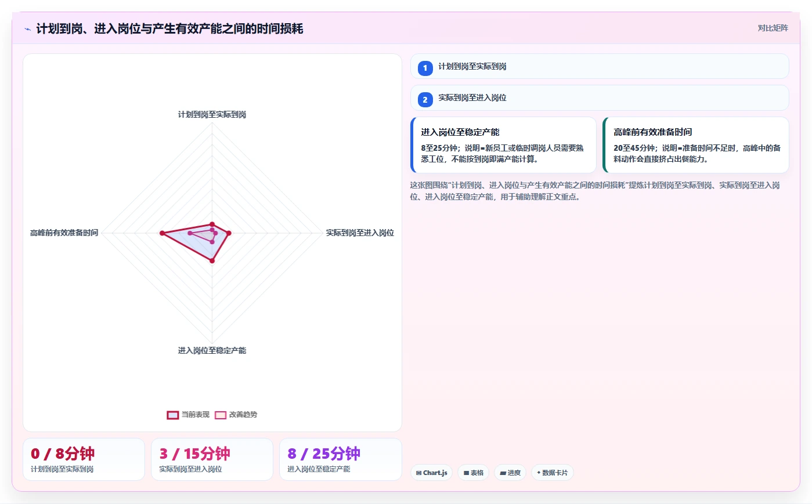Viewport: 812px width, 504px height.
Task: Click the Chart.js tag
Action: (x=431, y=473)
